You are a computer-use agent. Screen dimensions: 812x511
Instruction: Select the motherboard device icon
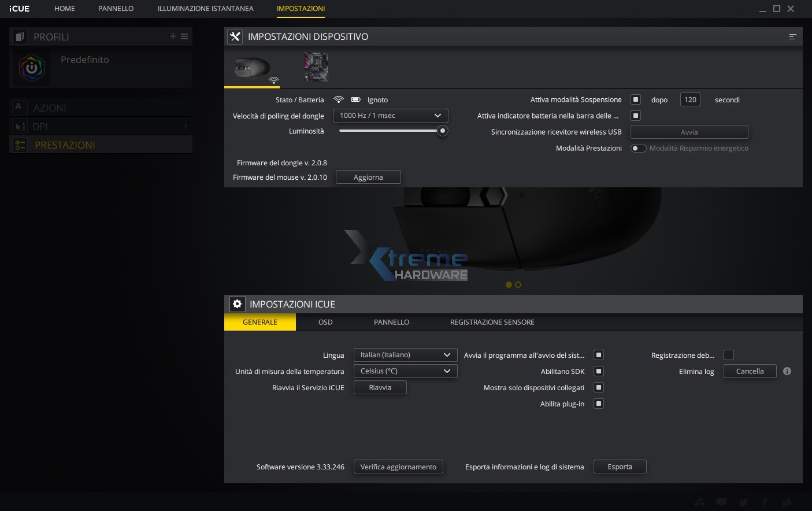point(316,67)
